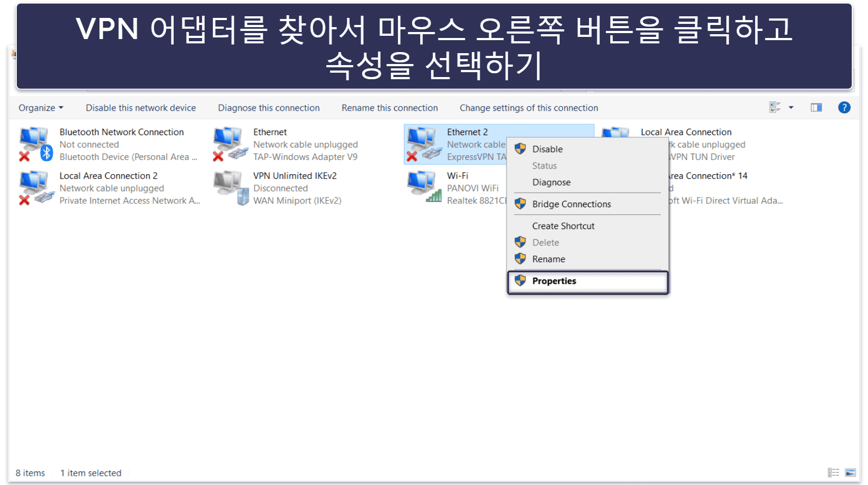Image resolution: width=868 pixels, height=485 pixels.
Task: Click the Not connected status text
Action: (x=89, y=144)
